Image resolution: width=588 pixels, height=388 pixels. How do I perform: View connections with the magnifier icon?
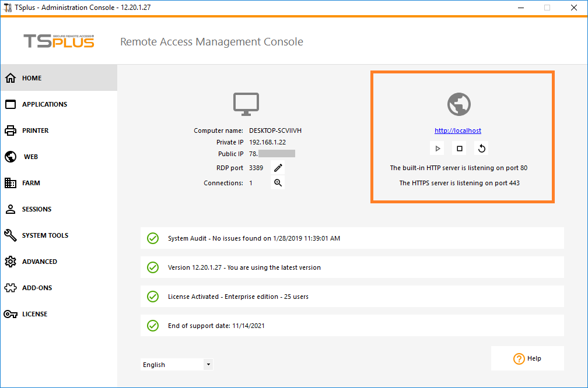(278, 183)
